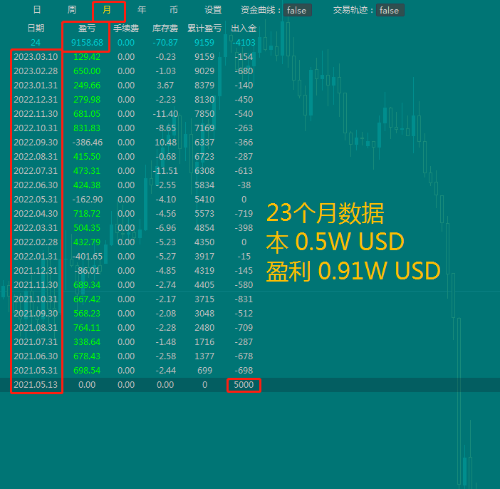The width and height of the screenshot is (500, 489).
Task: Click storage fee value -11.51
Action: pyautogui.click(x=165, y=171)
